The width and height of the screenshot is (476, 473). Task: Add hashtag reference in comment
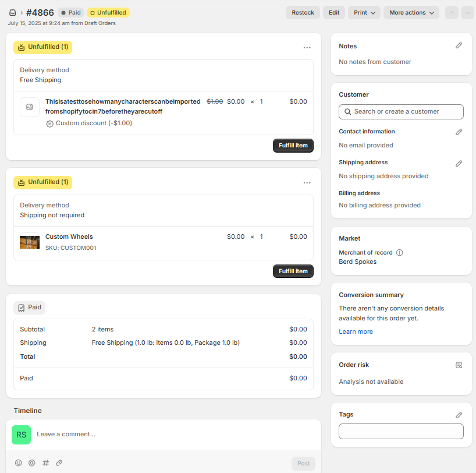(x=45, y=463)
